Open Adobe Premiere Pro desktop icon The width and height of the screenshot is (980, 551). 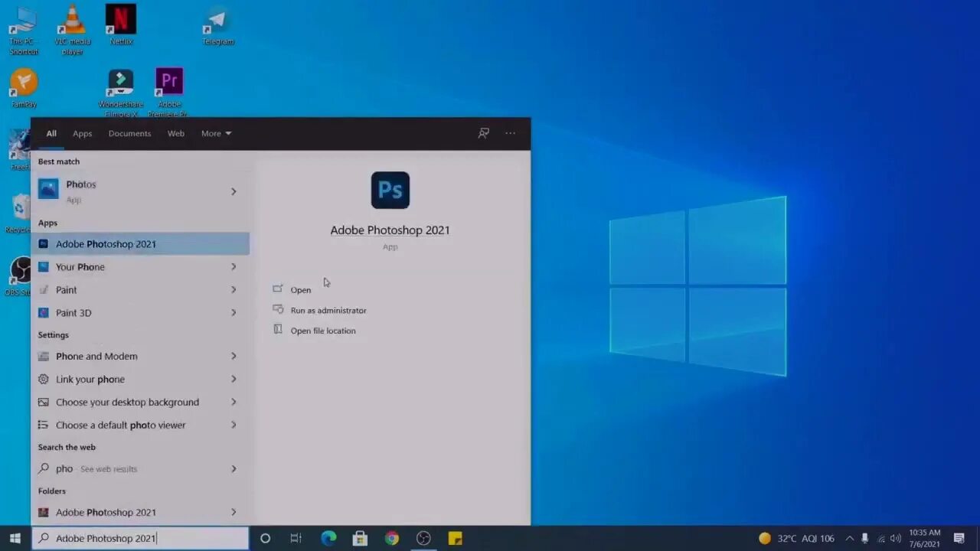click(x=169, y=93)
